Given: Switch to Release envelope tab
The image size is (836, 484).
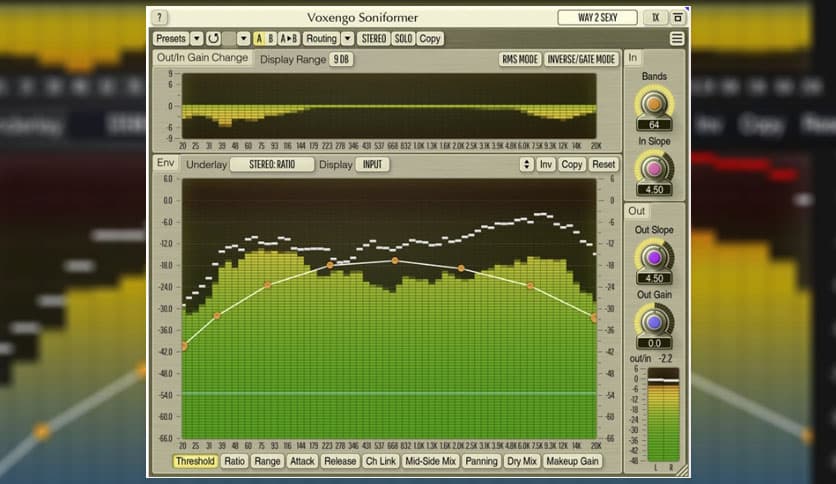Looking at the screenshot, I should (x=340, y=461).
